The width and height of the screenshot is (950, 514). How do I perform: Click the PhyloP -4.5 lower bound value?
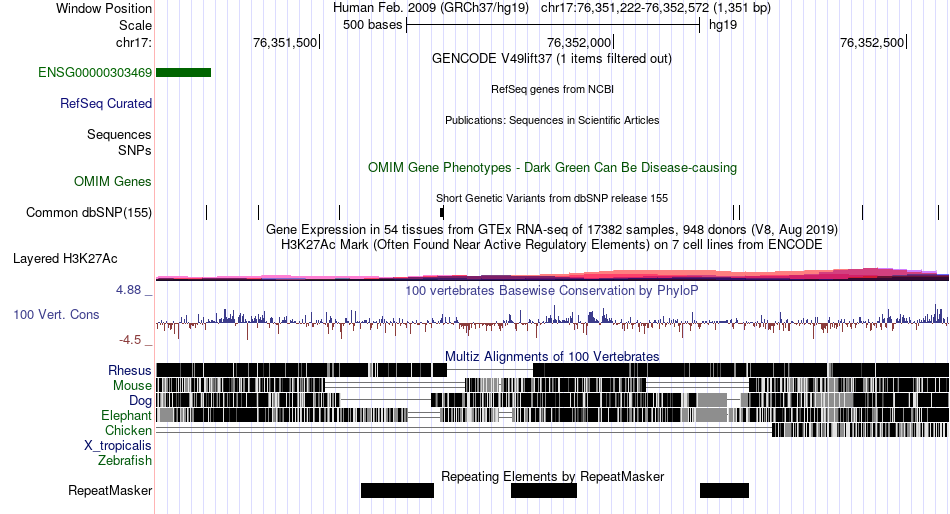click(x=130, y=340)
